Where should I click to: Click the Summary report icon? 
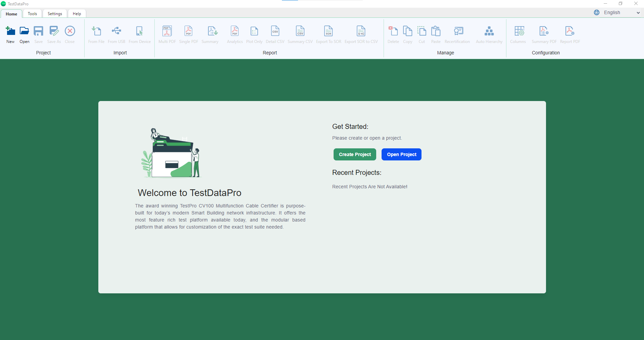[x=212, y=31]
